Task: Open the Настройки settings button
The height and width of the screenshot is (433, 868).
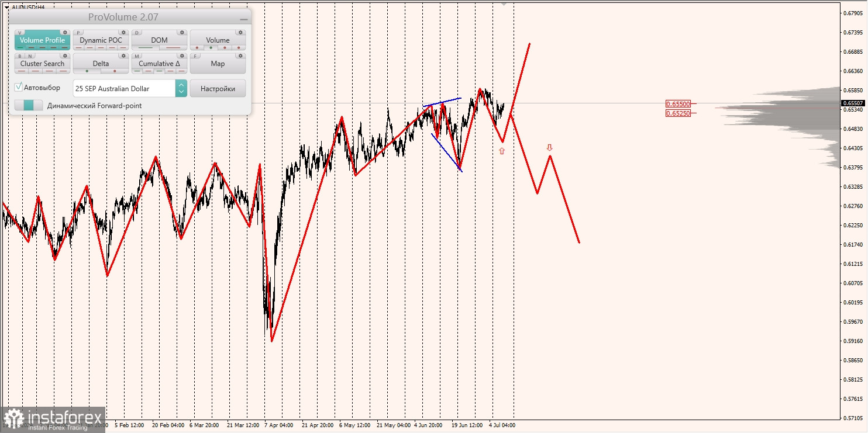Action: 218,88
